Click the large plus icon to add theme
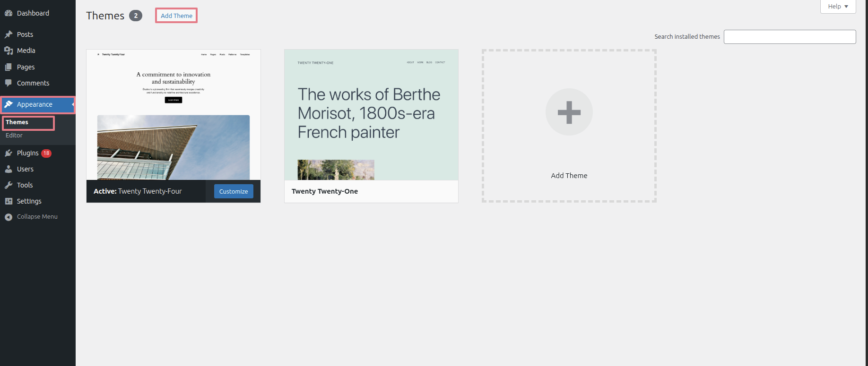 [569, 112]
